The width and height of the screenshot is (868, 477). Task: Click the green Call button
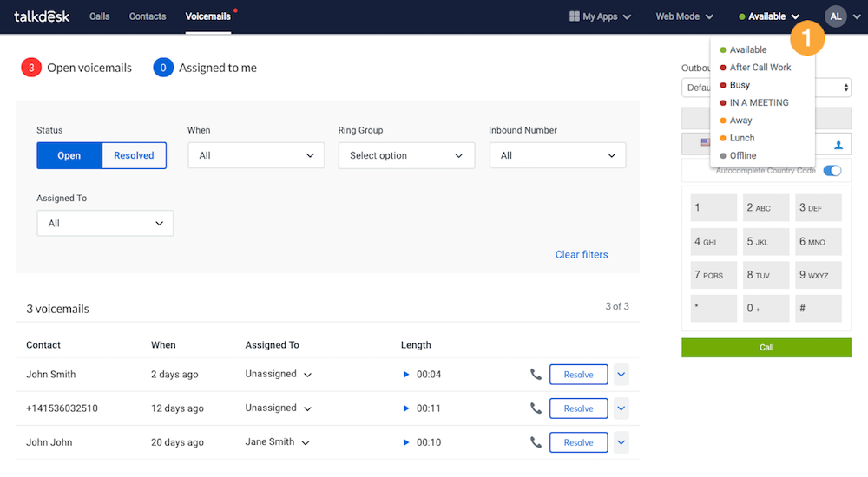coord(766,348)
